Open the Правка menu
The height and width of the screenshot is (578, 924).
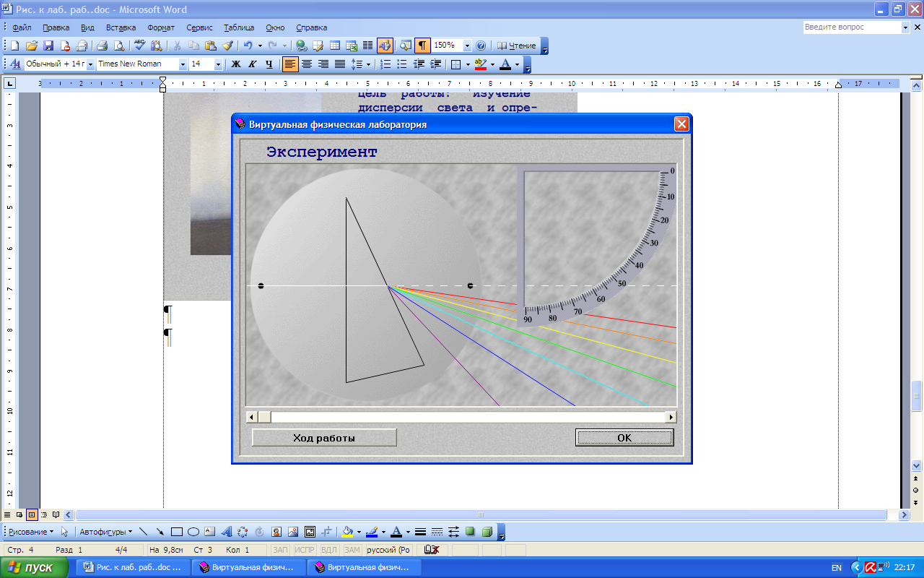[56, 27]
